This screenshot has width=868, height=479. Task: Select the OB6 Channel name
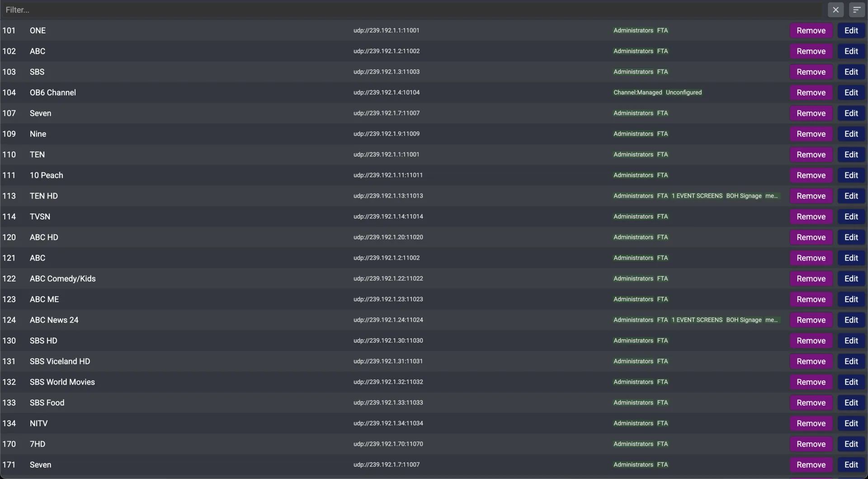pyautogui.click(x=53, y=92)
